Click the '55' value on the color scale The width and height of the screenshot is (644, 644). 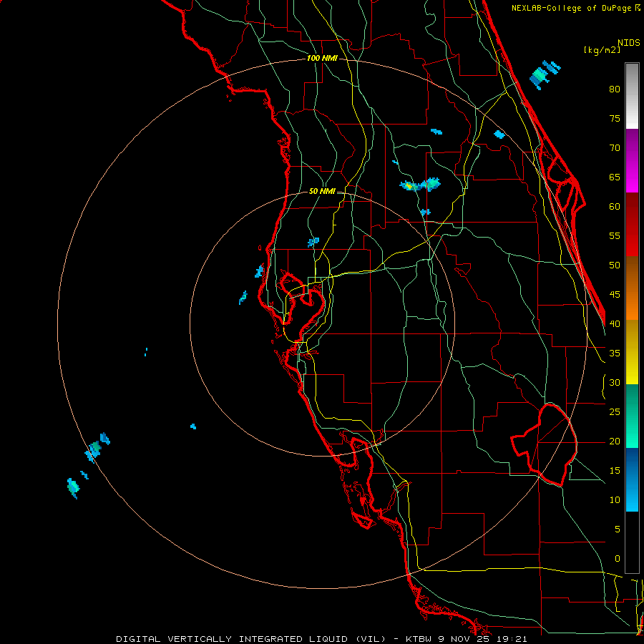[x=615, y=235]
